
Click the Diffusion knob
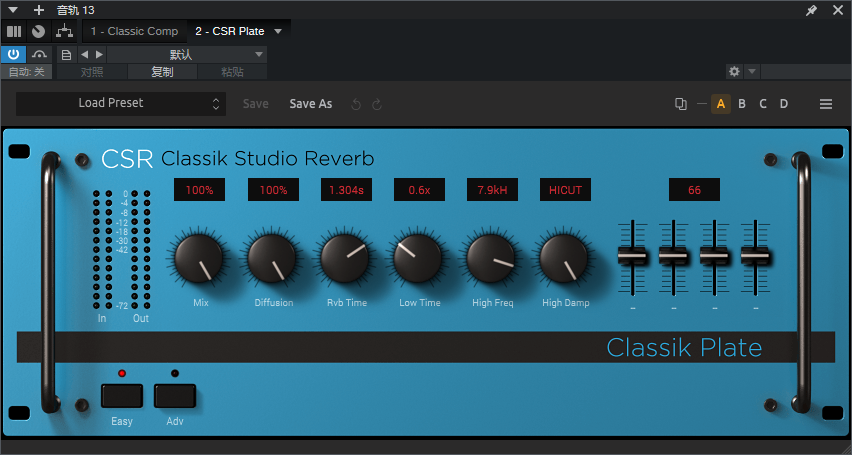click(x=272, y=259)
